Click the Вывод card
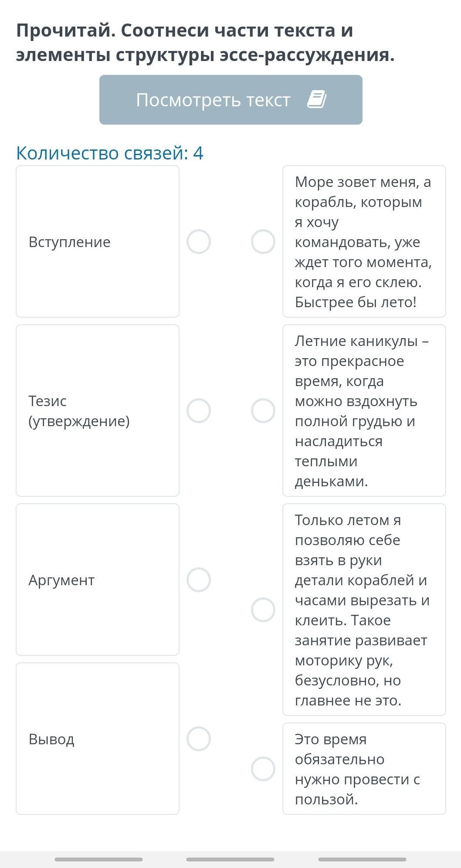The height and width of the screenshot is (868, 461). [98, 739]
